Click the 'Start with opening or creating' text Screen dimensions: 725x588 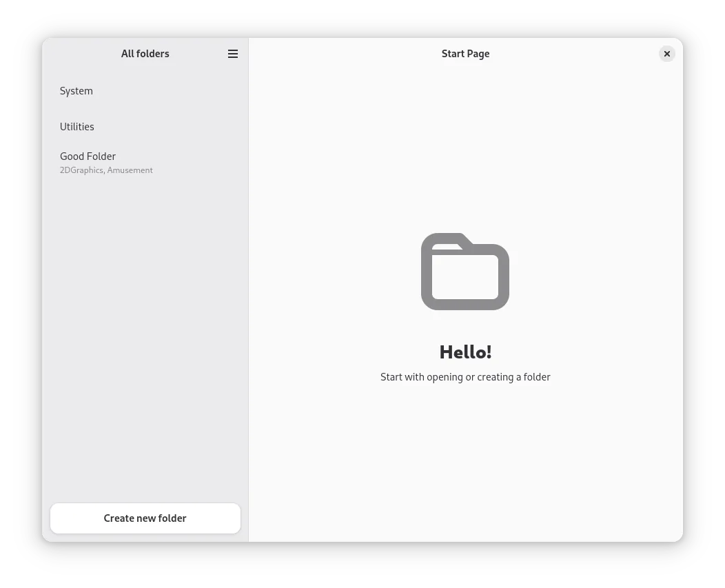tap(465, 377)
